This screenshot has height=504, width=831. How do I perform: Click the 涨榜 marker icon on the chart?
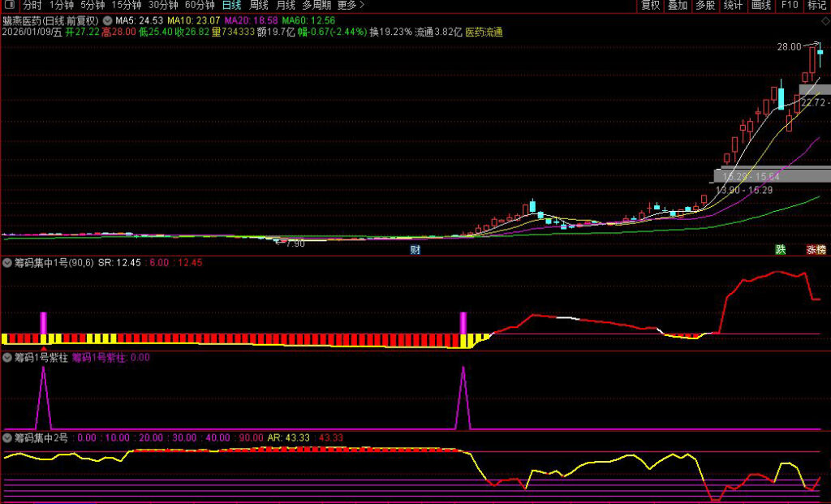click(816, 250)
